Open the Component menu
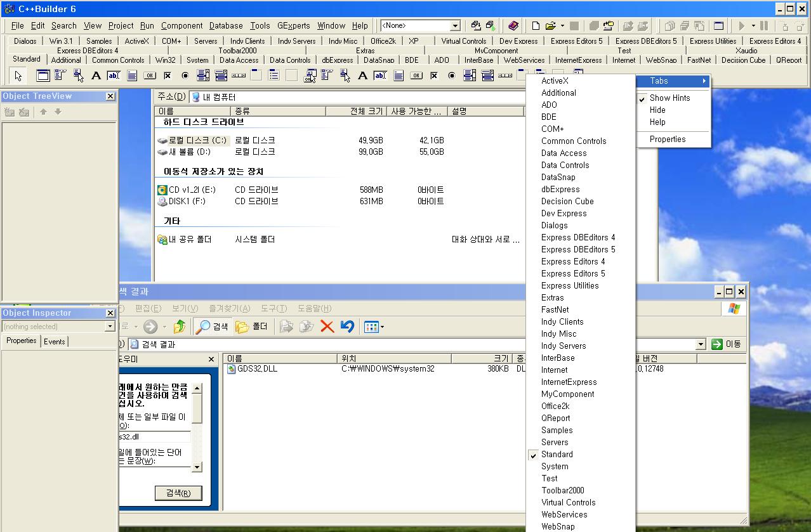The width and height of the screenshot is (811, 532). click(x=182, y=26)
